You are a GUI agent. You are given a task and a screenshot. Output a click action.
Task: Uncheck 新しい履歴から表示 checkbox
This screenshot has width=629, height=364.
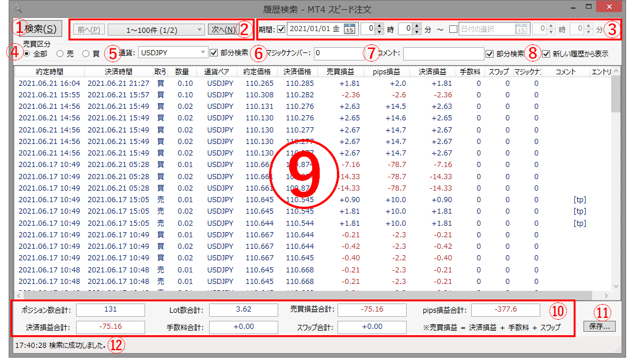click(x=546, y=53)
